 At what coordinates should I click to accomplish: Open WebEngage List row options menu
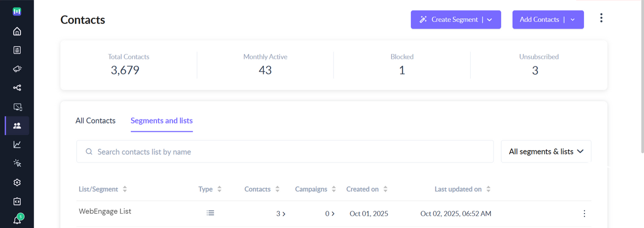pyautogui.click(x=584, y=214)
